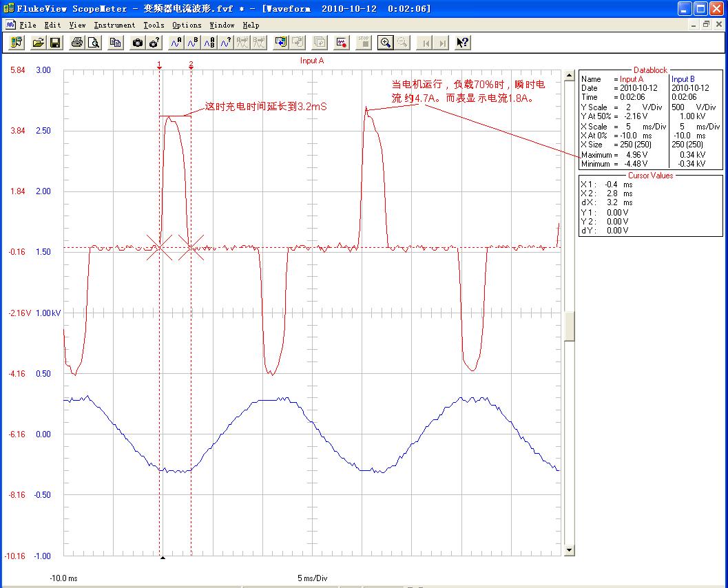Click the vertical scrollbar thumb
The image size is (728, 588).
click(x=569, y=326)
